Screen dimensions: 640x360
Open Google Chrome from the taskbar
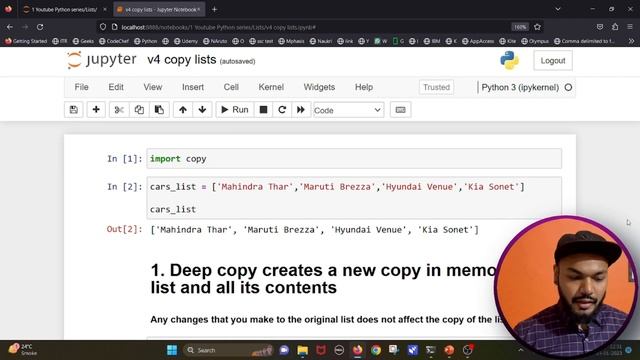click(x=376, y=350)
